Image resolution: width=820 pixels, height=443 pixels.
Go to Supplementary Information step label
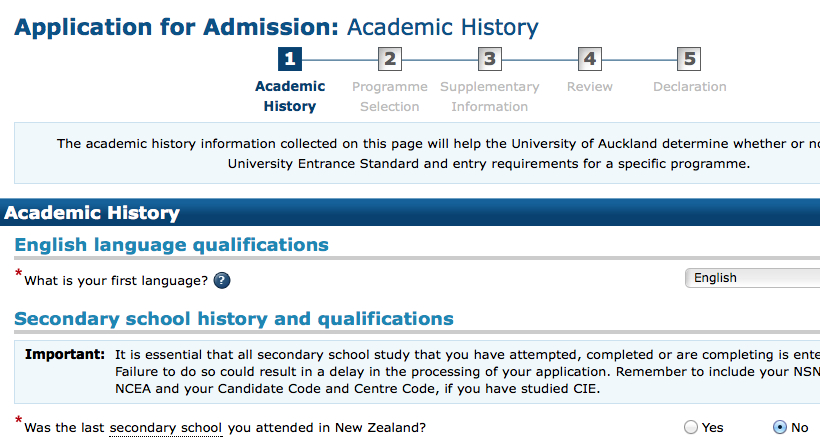(489, 96)
